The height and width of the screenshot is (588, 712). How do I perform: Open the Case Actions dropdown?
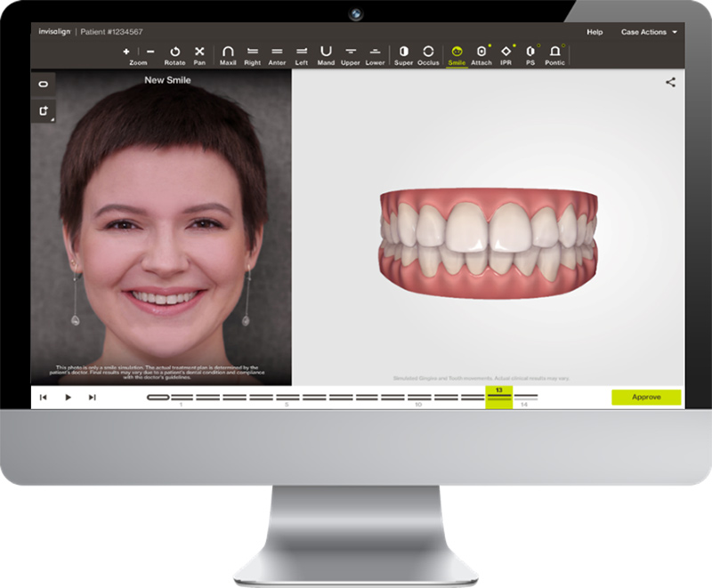649,32
